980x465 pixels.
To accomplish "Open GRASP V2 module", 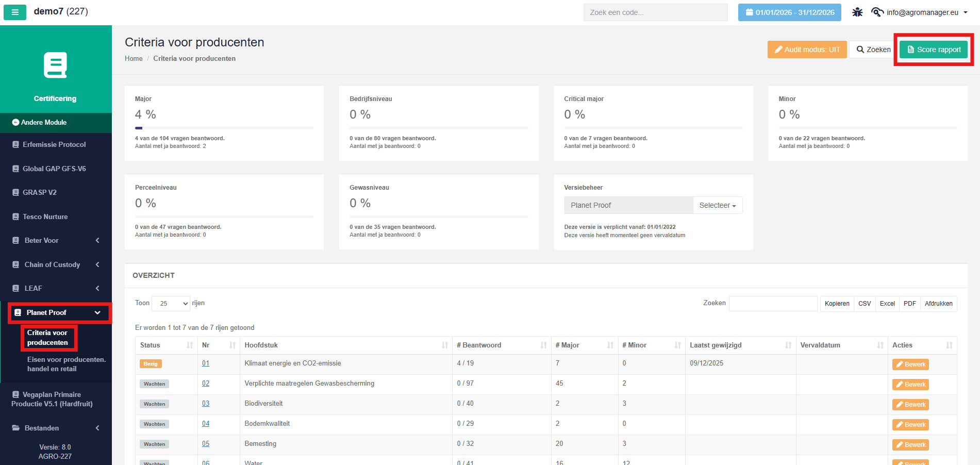I will click(40, 192).
